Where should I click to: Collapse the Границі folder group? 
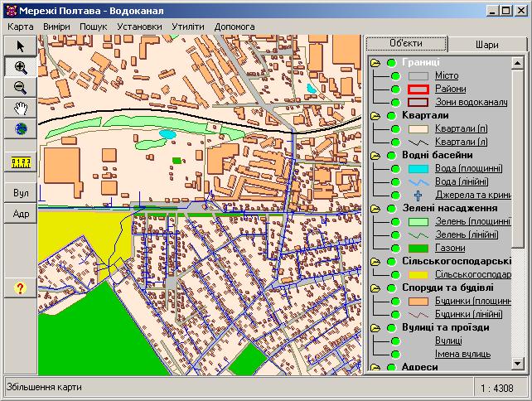click(x=375, y=62)
